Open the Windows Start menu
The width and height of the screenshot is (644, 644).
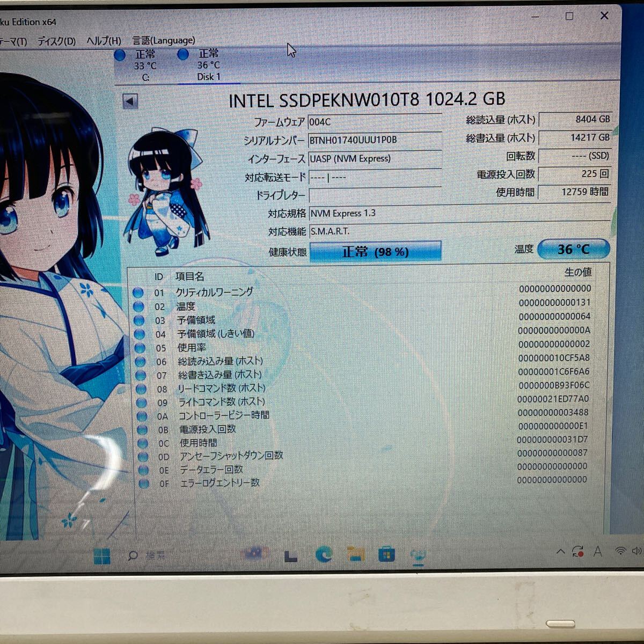tap(101, 556)
